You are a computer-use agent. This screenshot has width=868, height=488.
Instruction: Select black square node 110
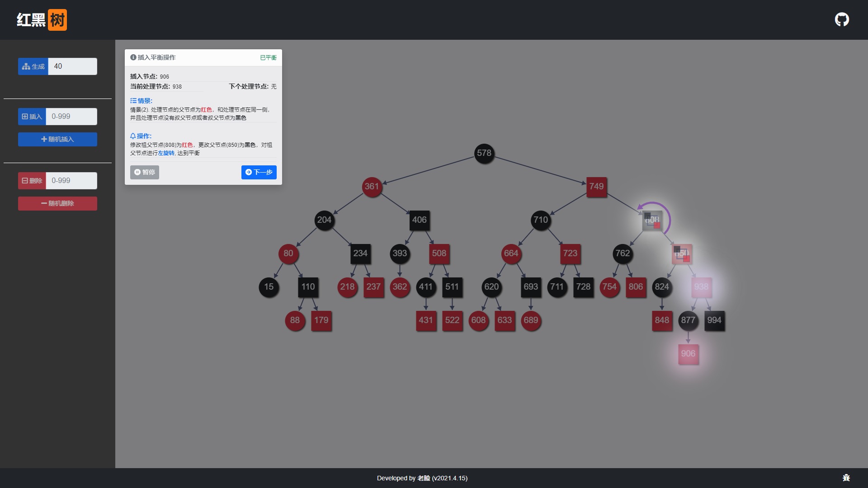308,287
